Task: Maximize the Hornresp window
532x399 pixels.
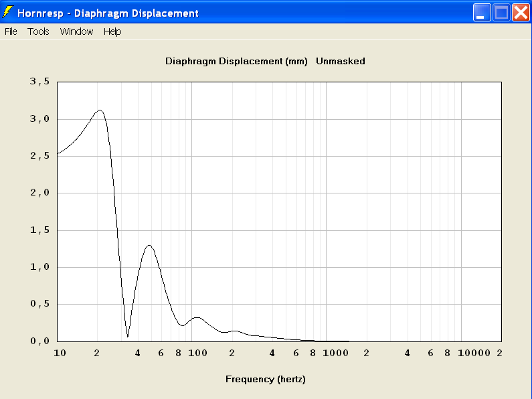Action: click(x=501, y=13)
